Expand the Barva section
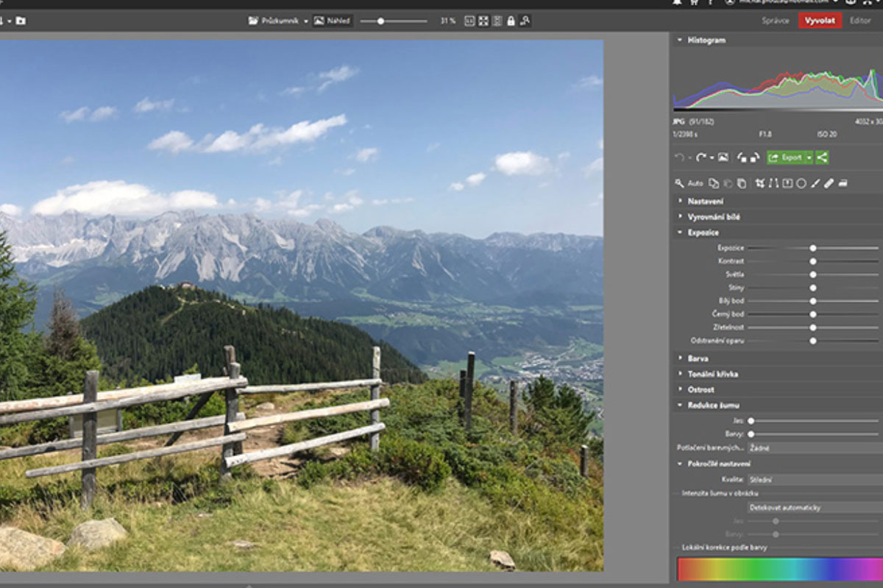 click(x=698, y=358)
